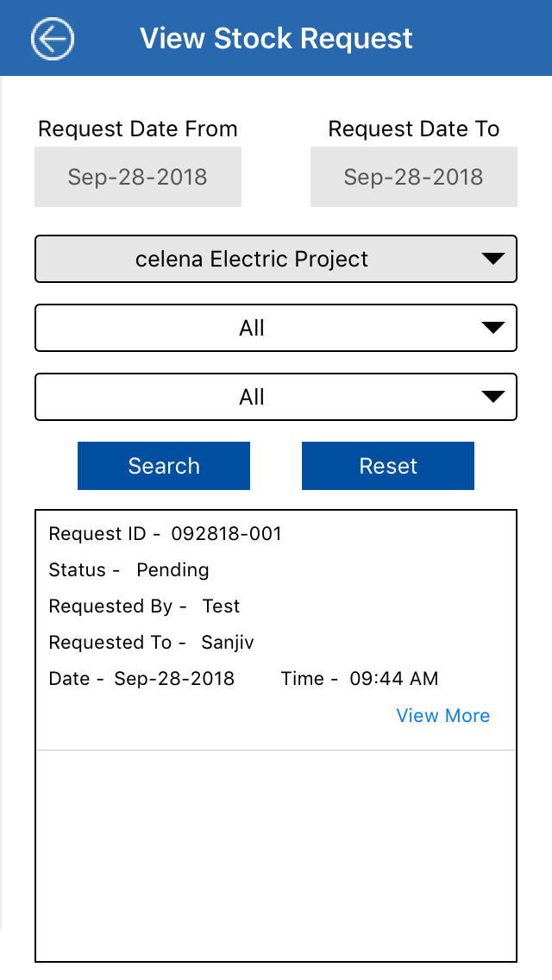Click the Requested To Sanjiv line
This screenshot has width=552, height=980.
(x=151, y=643)
